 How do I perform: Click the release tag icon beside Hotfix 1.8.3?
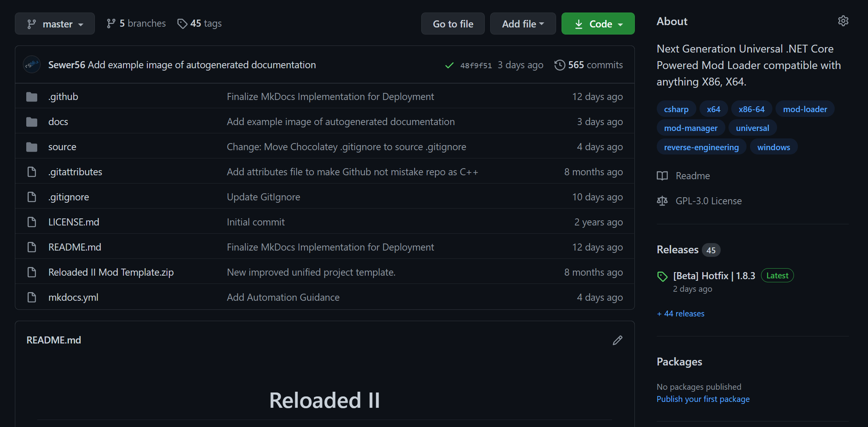[662, 276]
